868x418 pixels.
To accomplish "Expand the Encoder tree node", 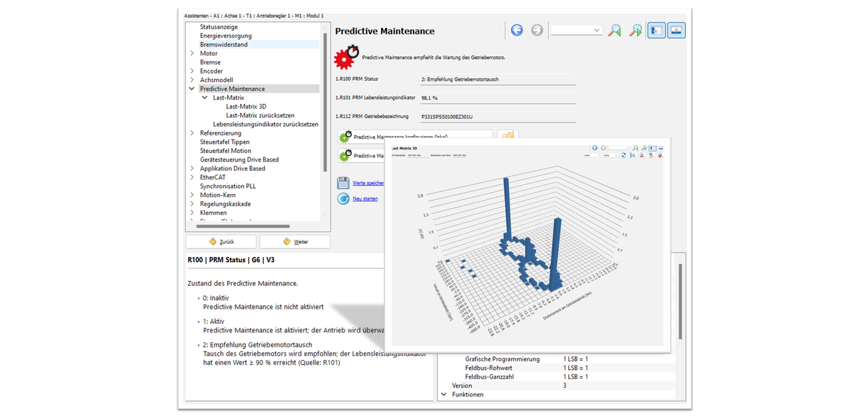I will tap(192, 71).
